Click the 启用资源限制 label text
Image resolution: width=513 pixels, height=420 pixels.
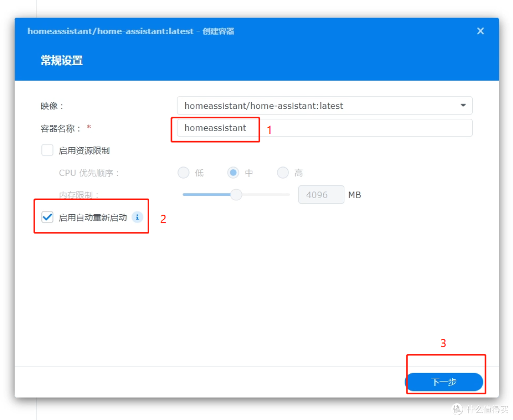(x=84, y=151)
